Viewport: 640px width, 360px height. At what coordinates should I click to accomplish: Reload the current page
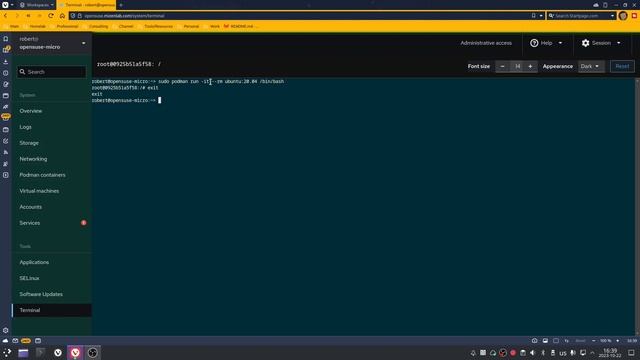(x=51, y=16)
